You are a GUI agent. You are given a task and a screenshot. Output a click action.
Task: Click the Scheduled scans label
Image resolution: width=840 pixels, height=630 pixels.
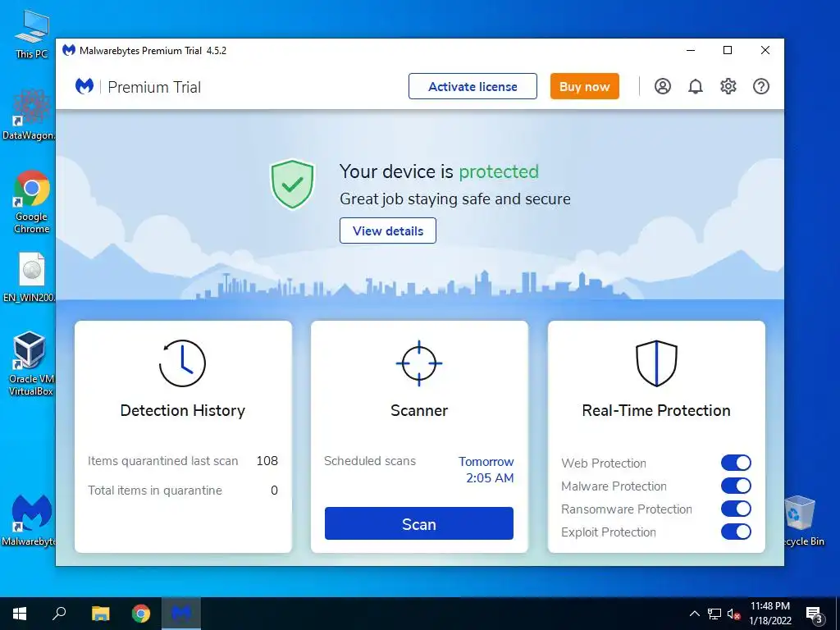coord(370,461)
